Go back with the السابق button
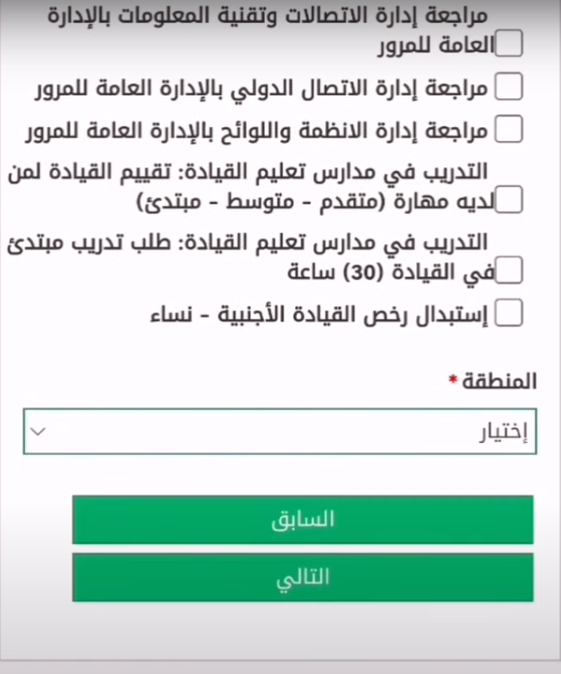 [x=303, y=520]
